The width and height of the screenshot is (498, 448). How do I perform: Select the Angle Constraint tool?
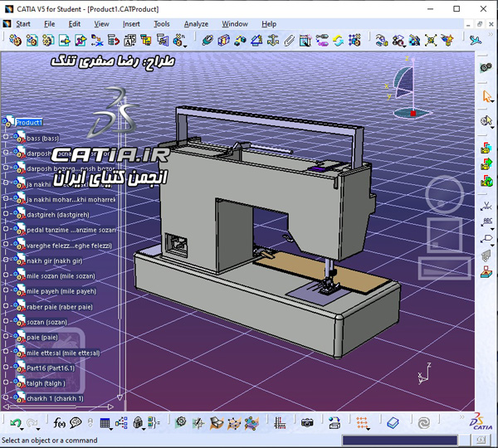(256, 41)
